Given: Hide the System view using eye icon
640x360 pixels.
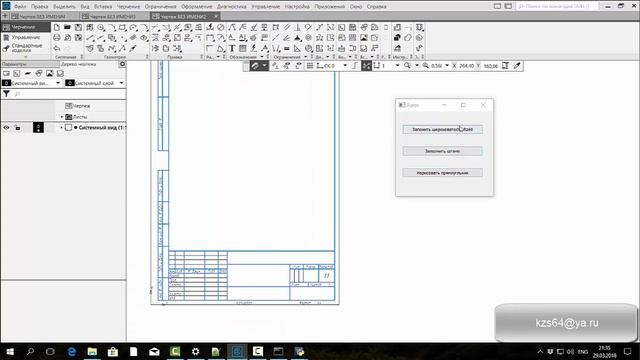Looking at the screenshot, I should pyautogui.click(x=7, y=128).
